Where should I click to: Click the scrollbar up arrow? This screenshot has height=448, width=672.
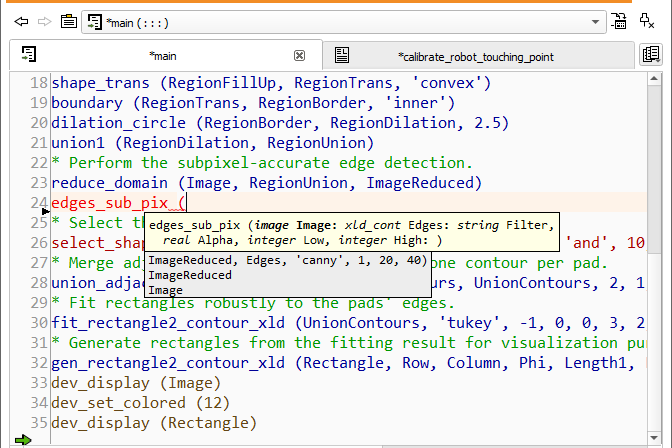pos(654,78)
